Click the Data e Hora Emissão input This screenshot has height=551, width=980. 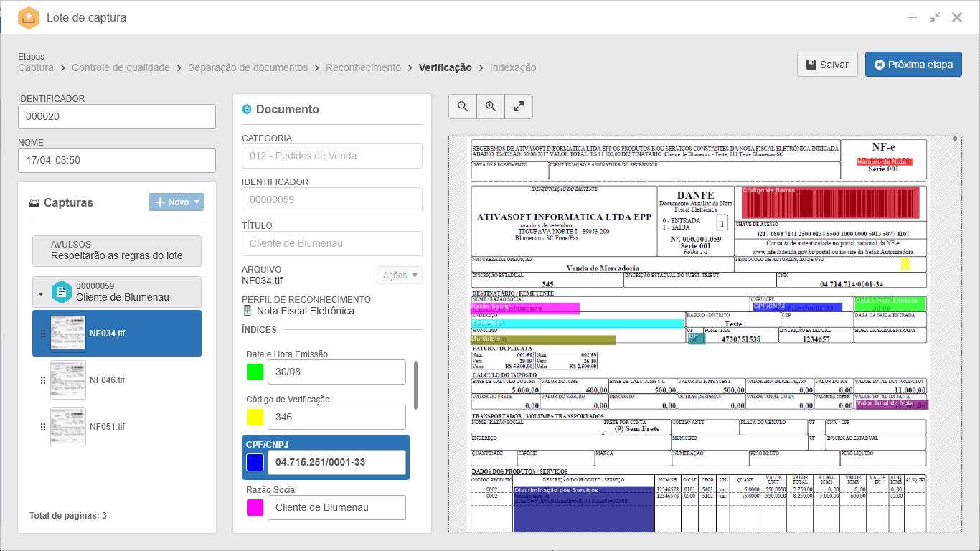336,372
